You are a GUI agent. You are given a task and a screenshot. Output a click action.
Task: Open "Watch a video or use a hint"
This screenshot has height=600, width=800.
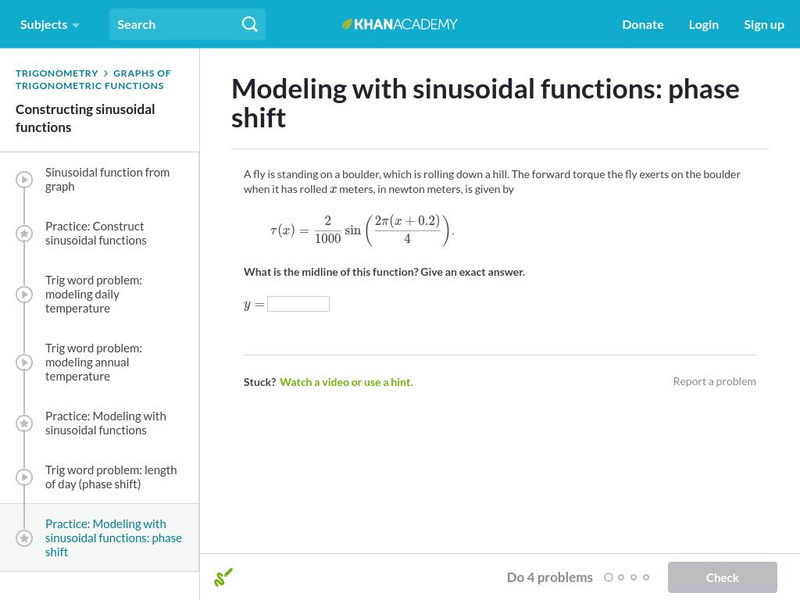(346, 381)
